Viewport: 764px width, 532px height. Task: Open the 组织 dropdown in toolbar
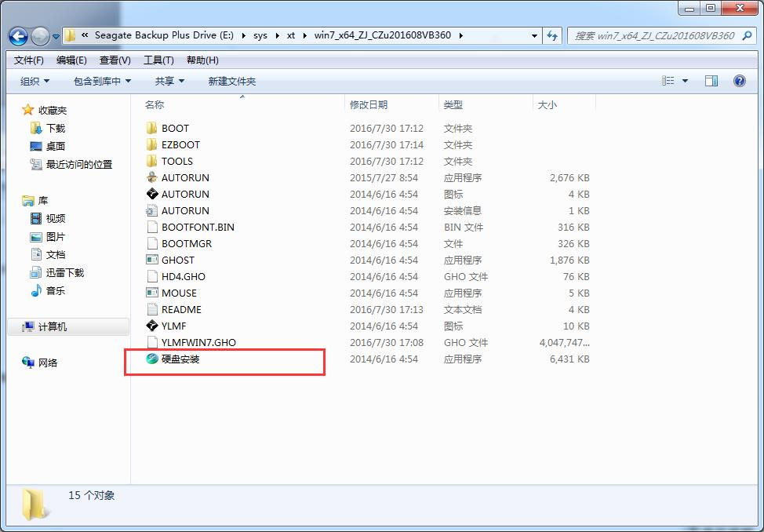[35, 82]
